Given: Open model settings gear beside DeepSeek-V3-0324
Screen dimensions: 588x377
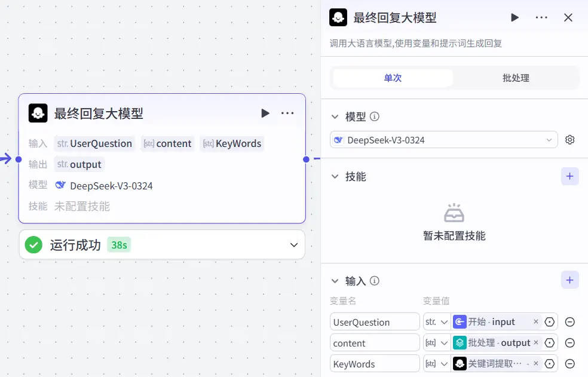Looking at the screenshot, I should (569, 139).
